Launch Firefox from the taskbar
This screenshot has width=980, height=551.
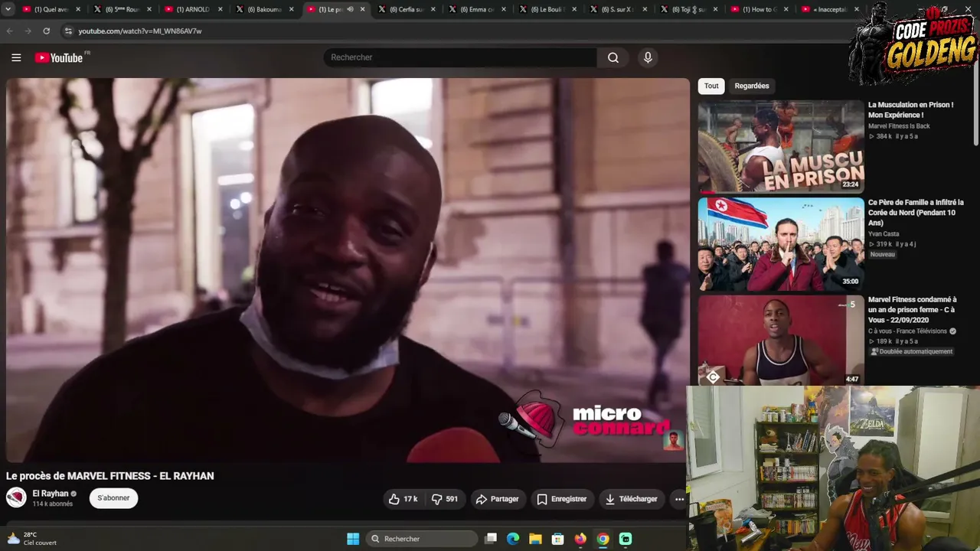point(580,539)
